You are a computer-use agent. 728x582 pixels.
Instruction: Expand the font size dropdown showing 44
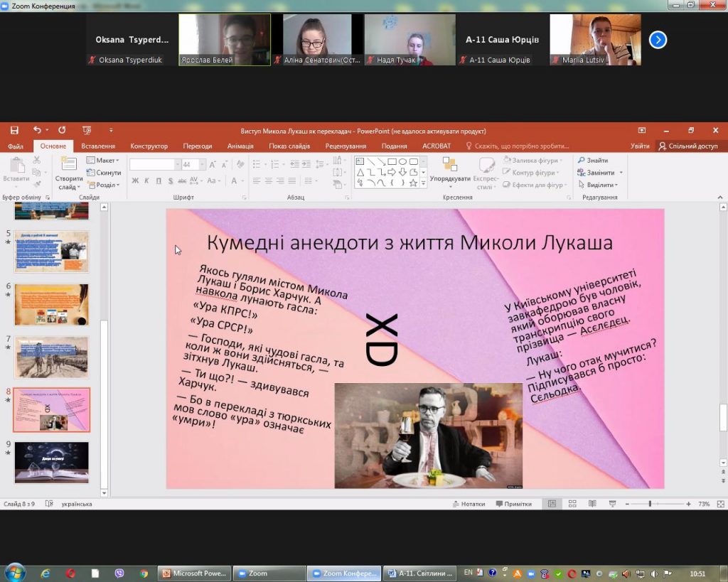pos(203,164)
